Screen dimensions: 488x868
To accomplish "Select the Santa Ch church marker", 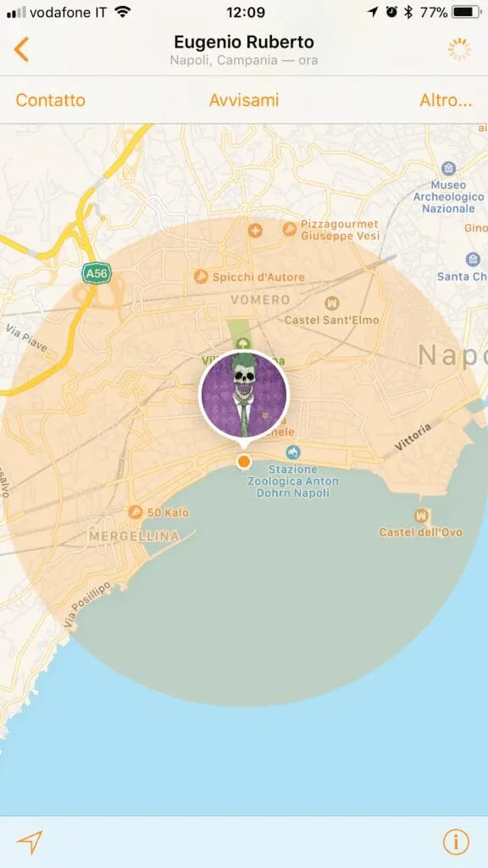I will click(x=473, y=259).
